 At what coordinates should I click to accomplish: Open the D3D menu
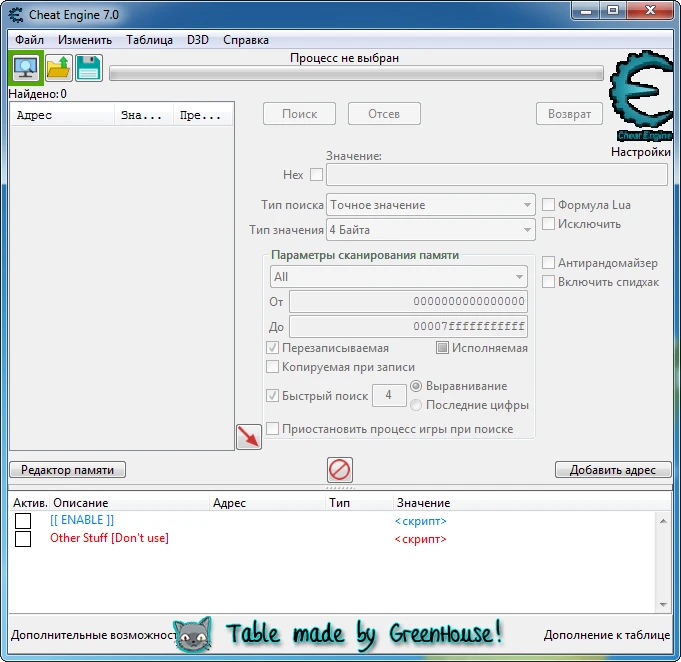(198, 40)
